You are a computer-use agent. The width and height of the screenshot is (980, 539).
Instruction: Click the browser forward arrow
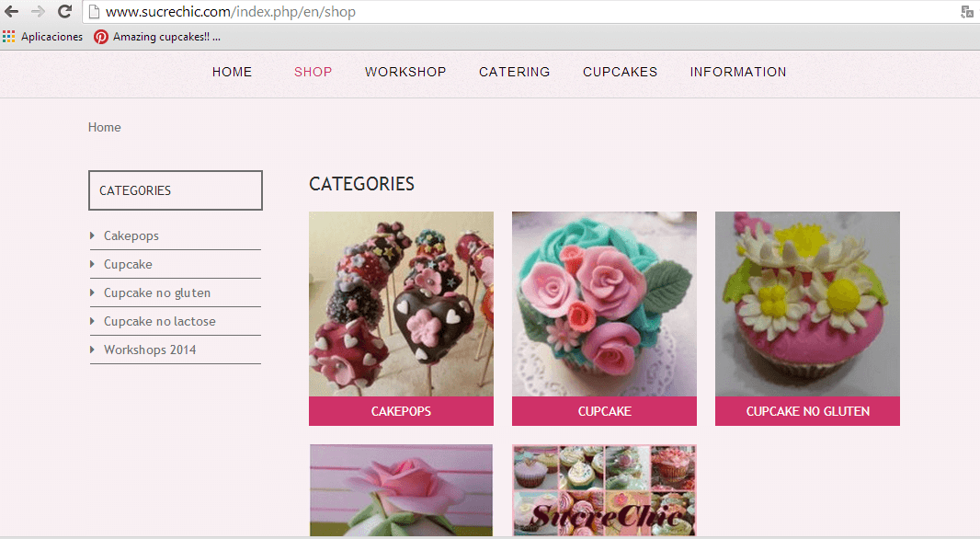(x=38, y=11)
